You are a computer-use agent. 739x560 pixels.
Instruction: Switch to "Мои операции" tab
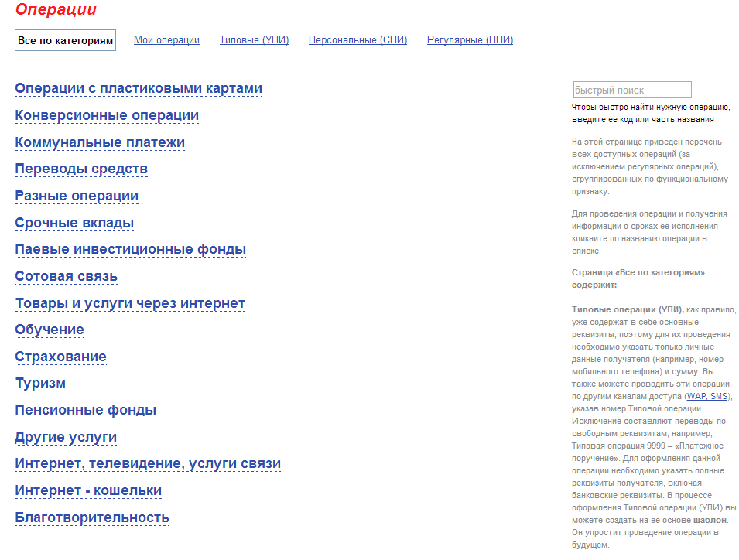click(x=166, y=40)
